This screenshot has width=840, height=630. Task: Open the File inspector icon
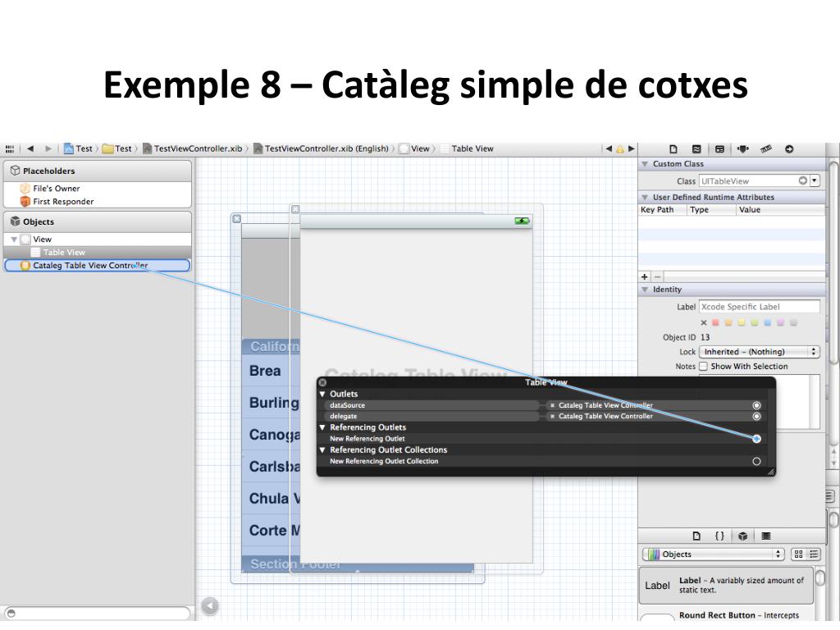click(x=673, y=149)
